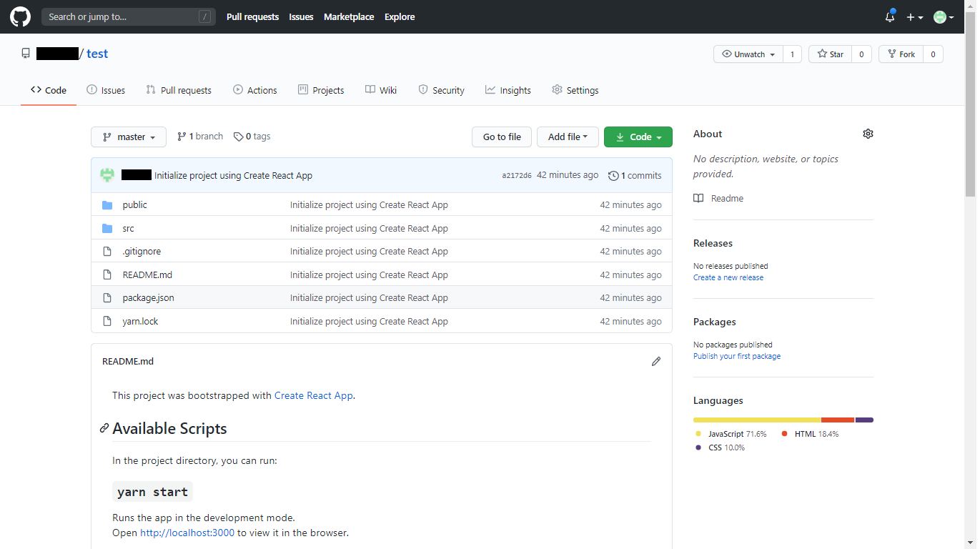Click the .gitignore file icon
980x549 pixels.
107,252
